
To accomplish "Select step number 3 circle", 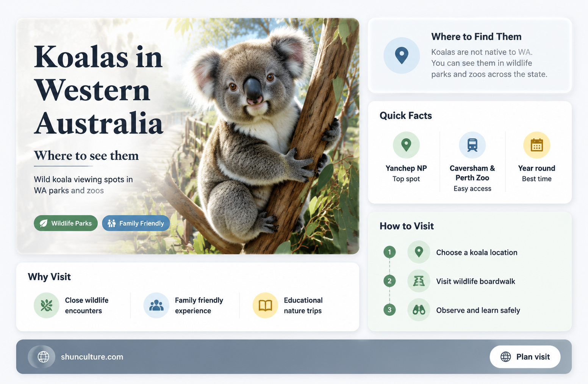I will (389, 310).
